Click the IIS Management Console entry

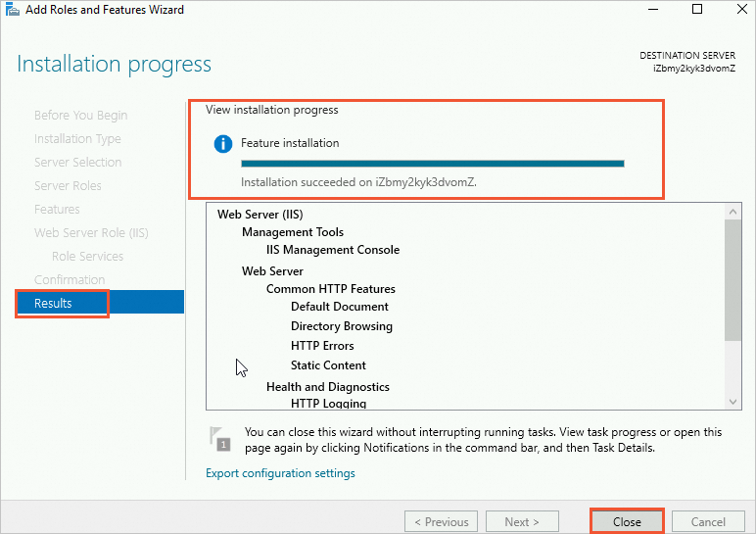click(x=333, y=250)
